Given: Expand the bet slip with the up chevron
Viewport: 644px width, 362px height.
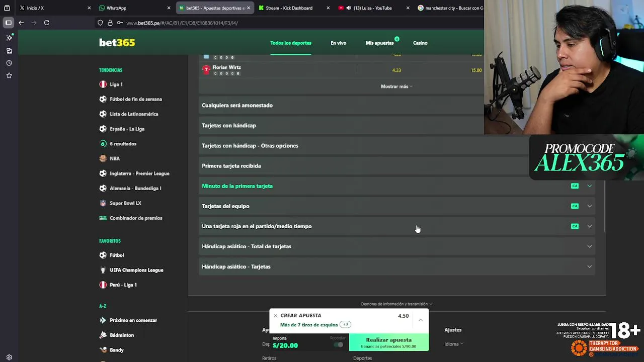Looking at the screenshot, I should point(421,320).
